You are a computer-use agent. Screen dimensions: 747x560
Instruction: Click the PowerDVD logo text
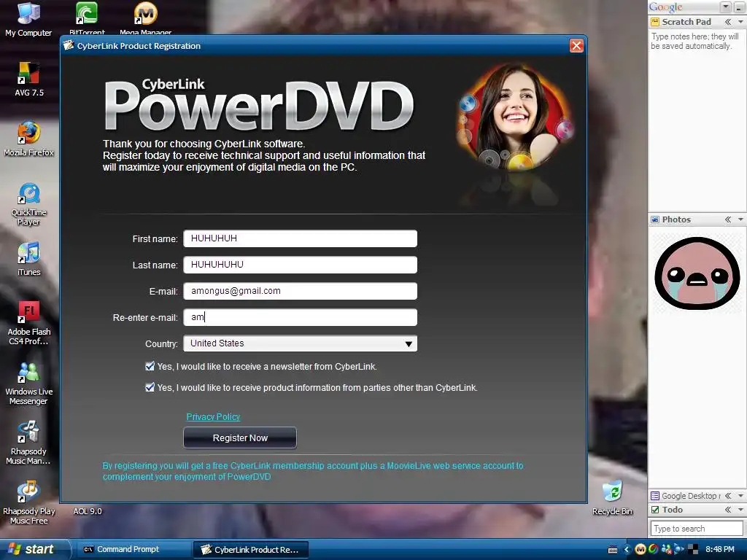point(259,106)
